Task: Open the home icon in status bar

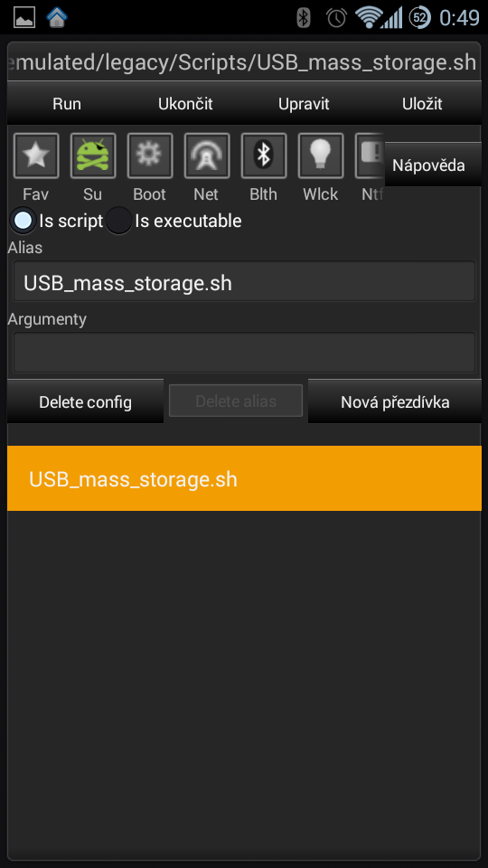Action: tap(57, 18)
